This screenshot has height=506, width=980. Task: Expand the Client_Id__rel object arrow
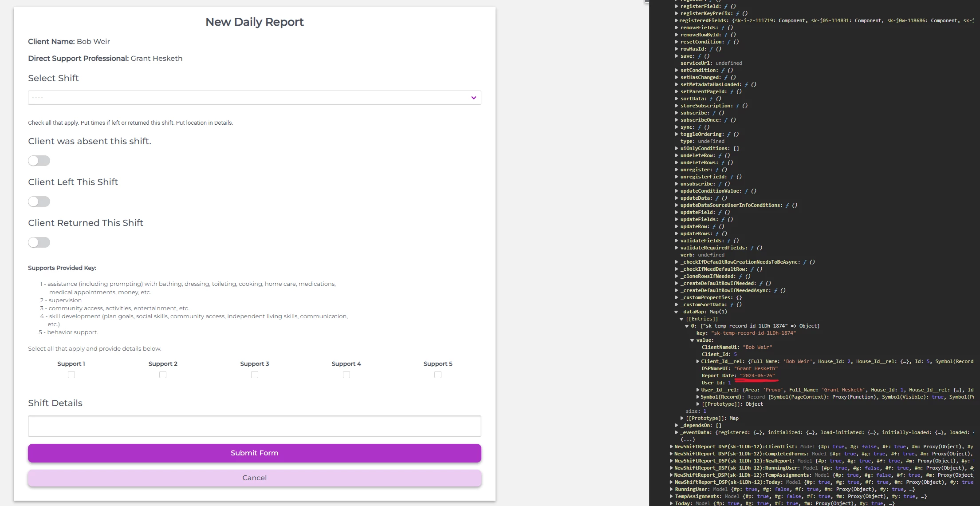tap(698, 361)
